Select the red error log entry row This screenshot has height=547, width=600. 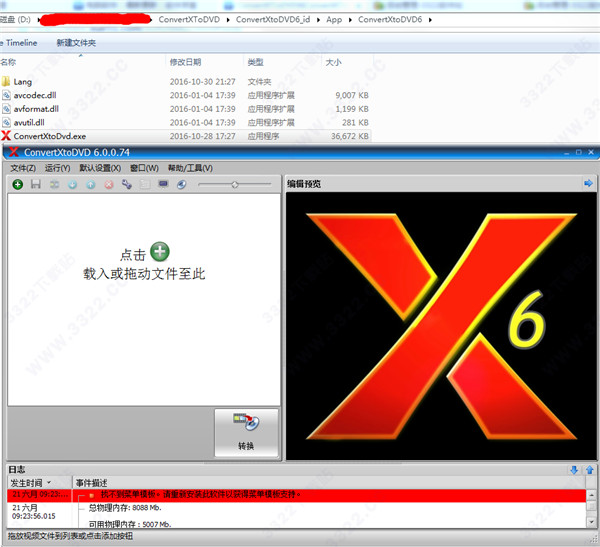[x=297, y=495]
